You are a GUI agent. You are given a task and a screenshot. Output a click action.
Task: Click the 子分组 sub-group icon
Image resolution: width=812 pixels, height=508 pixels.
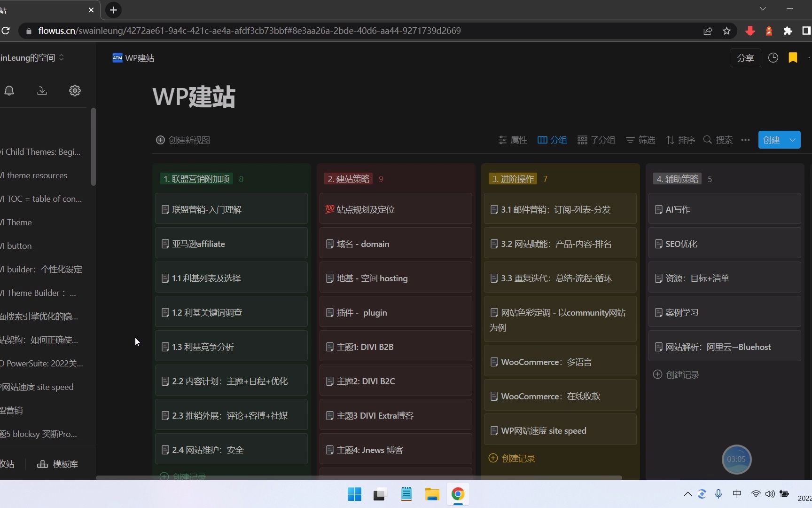pyautogui.click(x=582, y=140)
